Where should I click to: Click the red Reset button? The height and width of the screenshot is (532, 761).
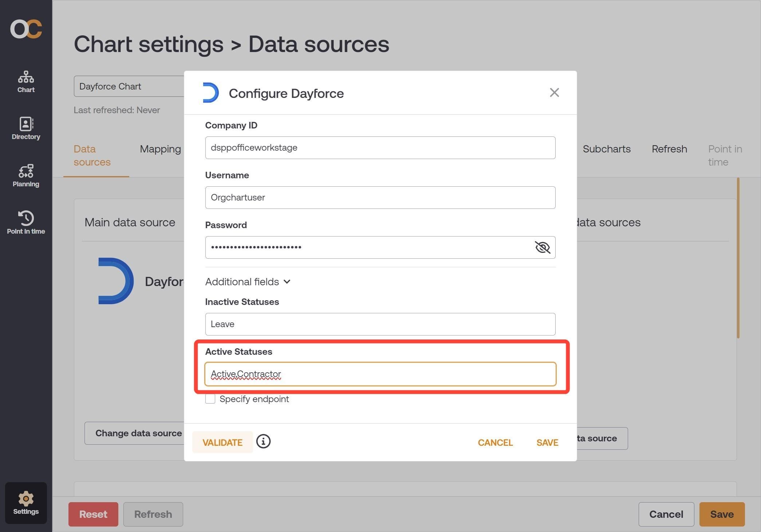click(93, 514)
